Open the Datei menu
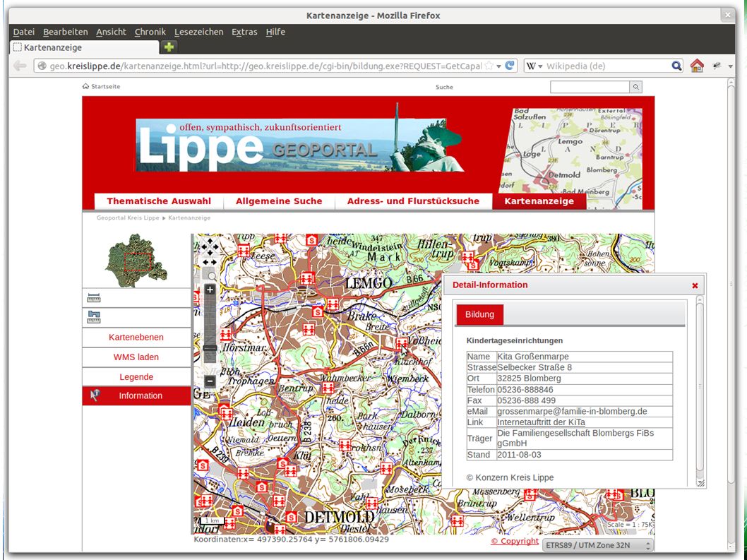 click(24, 32)
